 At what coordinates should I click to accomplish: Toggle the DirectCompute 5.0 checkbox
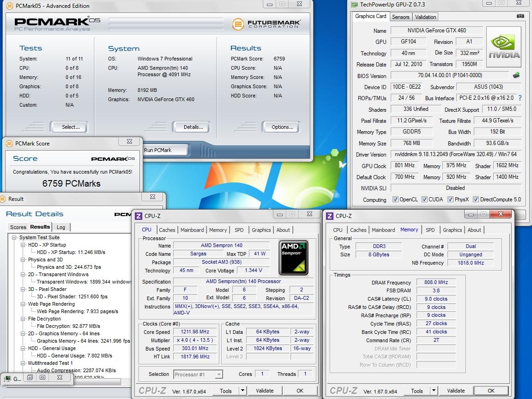(476, 199)
